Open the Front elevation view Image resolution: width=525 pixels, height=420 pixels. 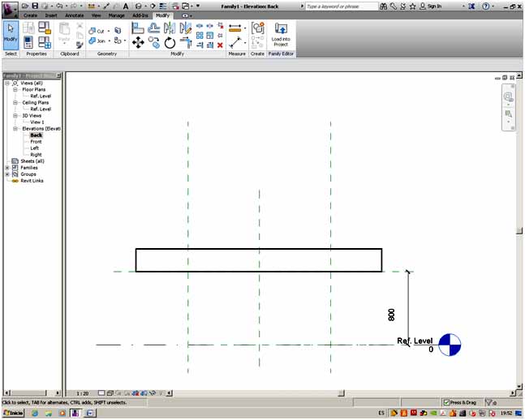click(37, 142)
